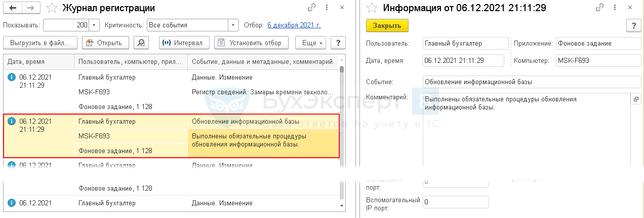644x218 pixels.
Task: Open help in the Информация window
Action: click(x=633, y=25)
